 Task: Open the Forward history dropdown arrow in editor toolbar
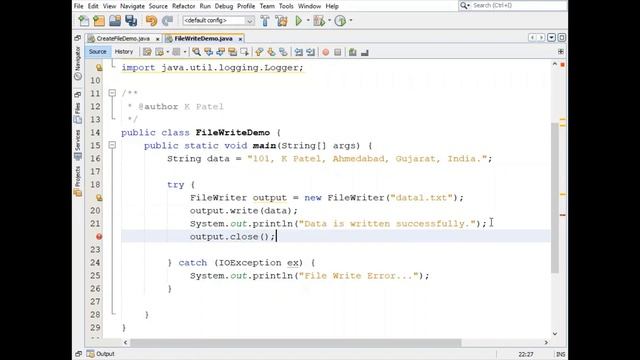click(x=184, y=52)
